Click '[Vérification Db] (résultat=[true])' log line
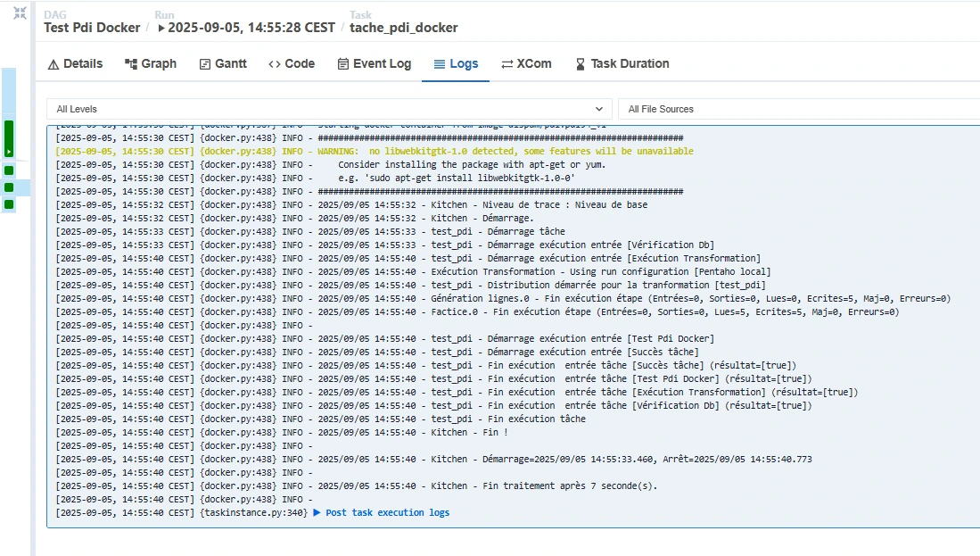 [x=433, y=406]
